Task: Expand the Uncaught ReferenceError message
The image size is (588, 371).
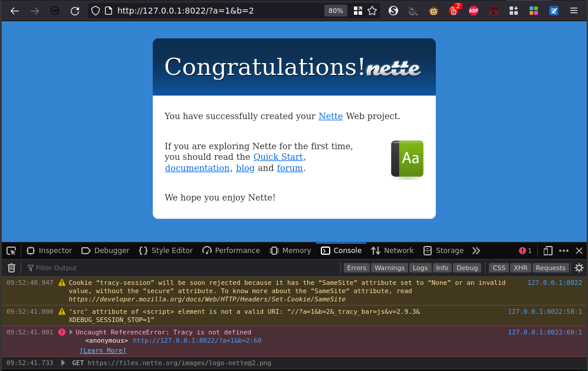Action: tap(71, 332)
